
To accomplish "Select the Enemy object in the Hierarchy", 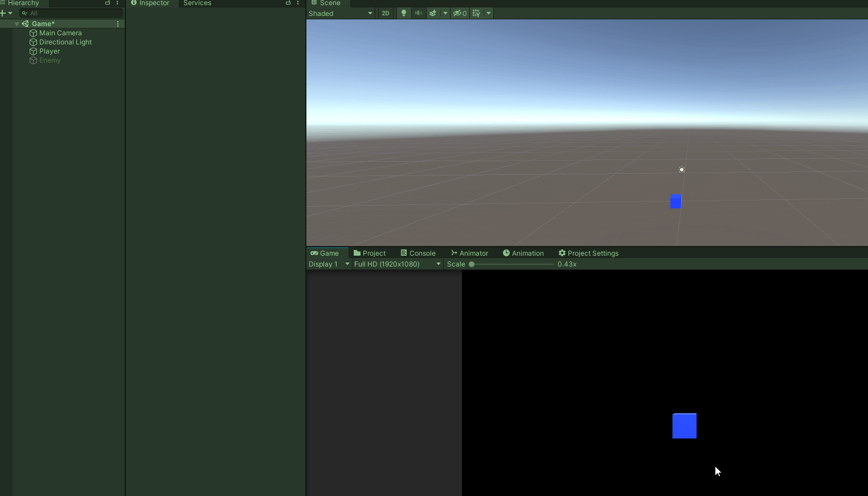I will tap(50, 60).
